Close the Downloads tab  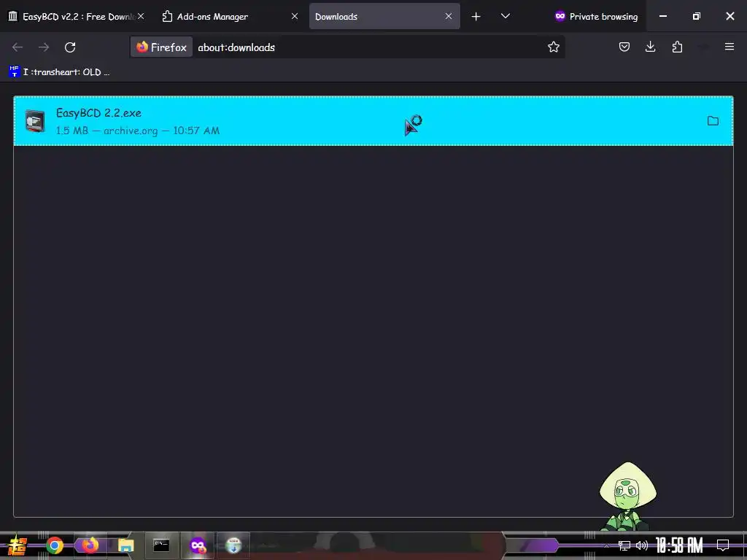tap(449, 16)
